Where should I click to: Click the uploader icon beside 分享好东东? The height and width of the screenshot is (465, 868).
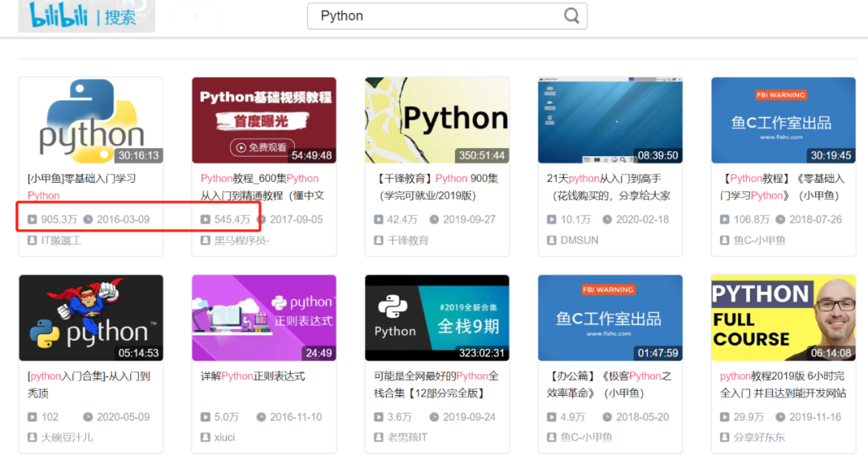click(x=725, y=438)
